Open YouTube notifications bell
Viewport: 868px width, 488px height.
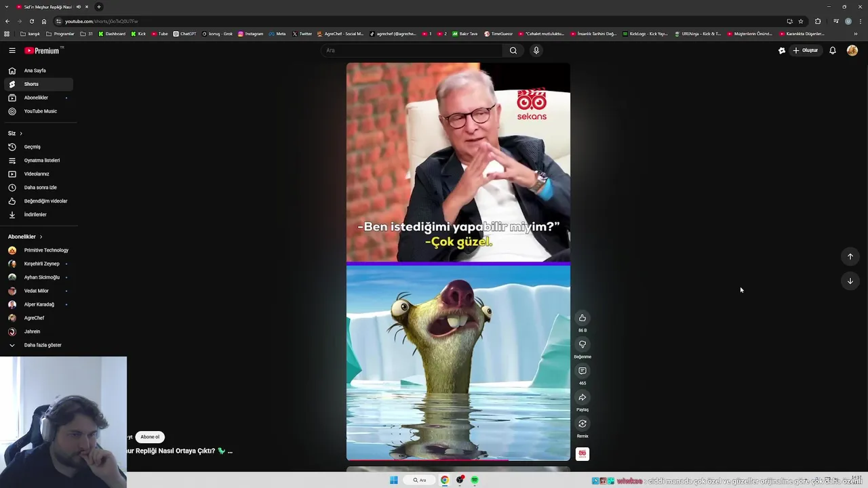coord(832,50)
